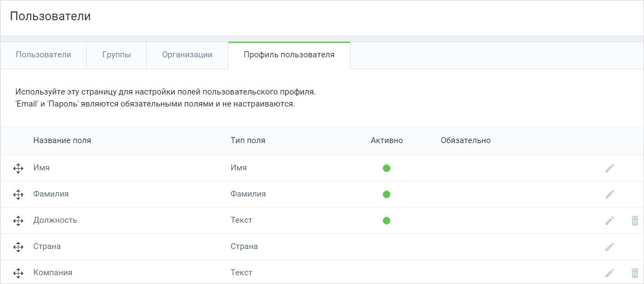This screenshot has height=284, width=644.
Task: Toggle the active green dot for Должность
Action: [x=387, y=221]
